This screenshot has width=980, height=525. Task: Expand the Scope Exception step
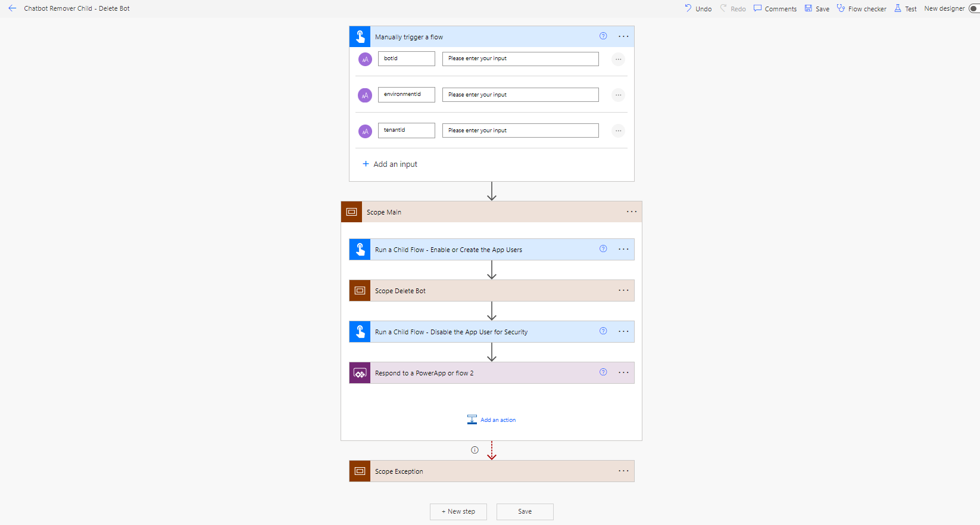[x=492, y=471]
